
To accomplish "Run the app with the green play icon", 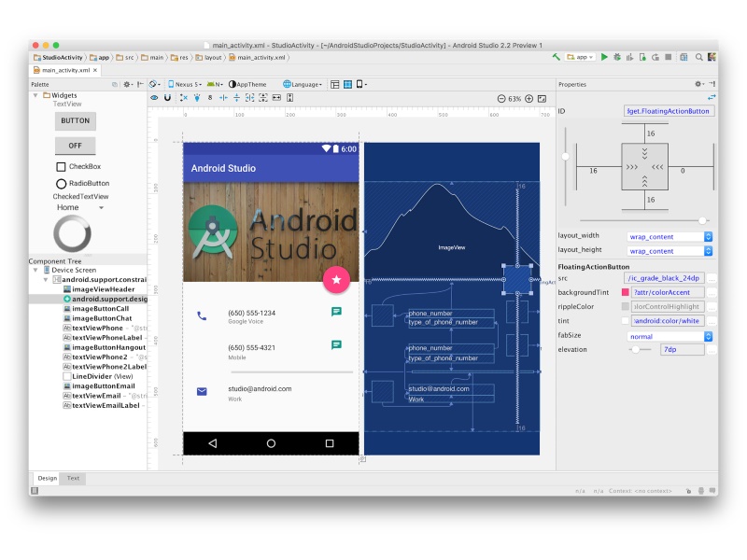I will point(604,57).
